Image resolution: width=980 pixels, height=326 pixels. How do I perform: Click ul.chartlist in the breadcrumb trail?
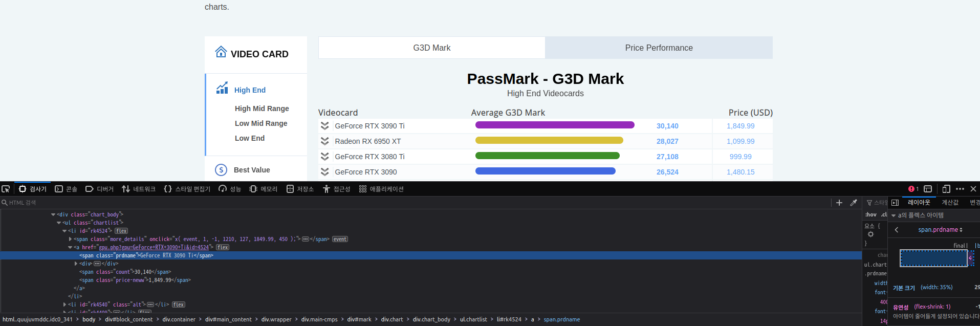click(x=473, y=319)
